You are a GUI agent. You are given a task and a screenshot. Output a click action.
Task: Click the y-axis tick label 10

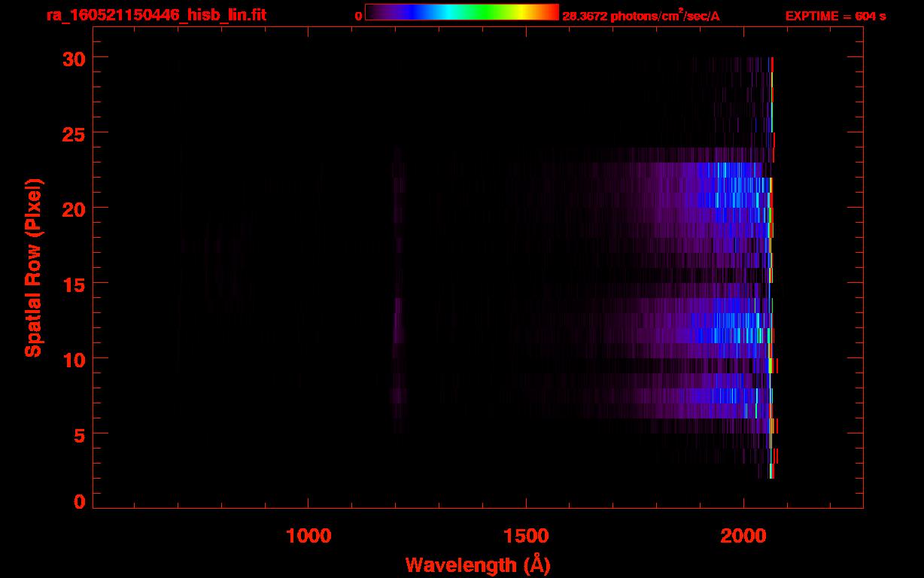click(x=74, y=359)
